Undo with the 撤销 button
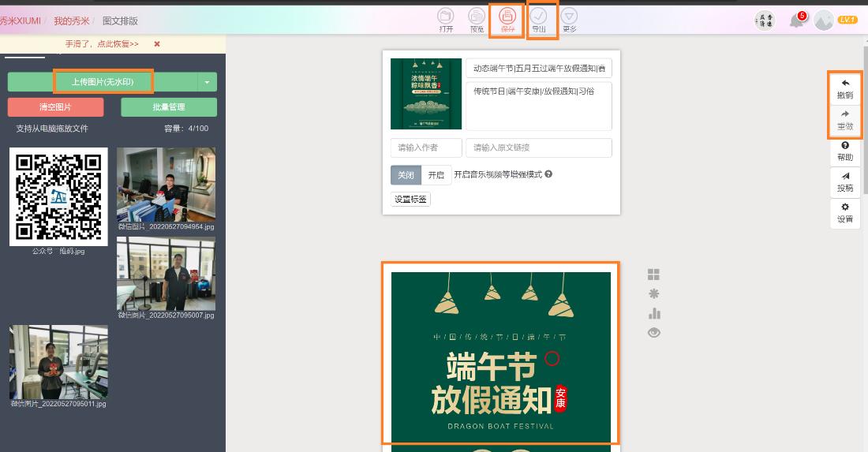Image resolution: width=868 pixels, height=452 pixels. point(845,88)
